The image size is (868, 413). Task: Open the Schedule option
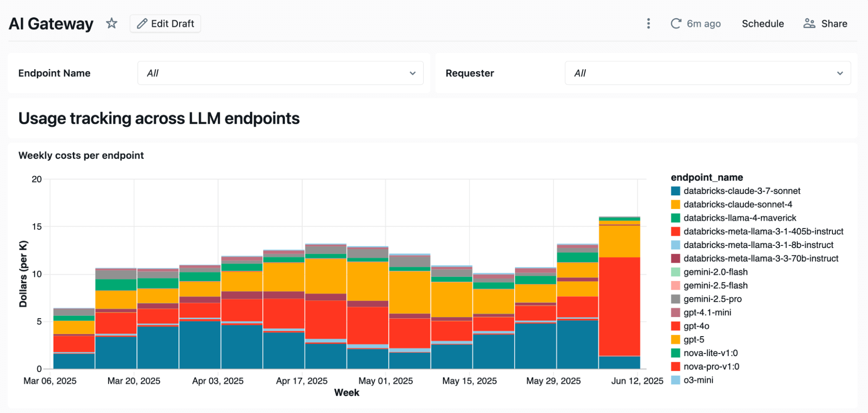tap(762, 23)
